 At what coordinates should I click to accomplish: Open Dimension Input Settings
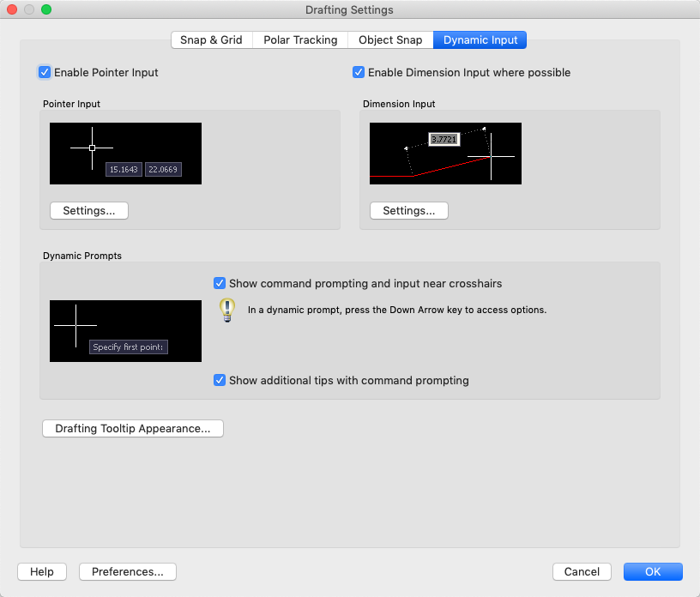tap(409, 210)
